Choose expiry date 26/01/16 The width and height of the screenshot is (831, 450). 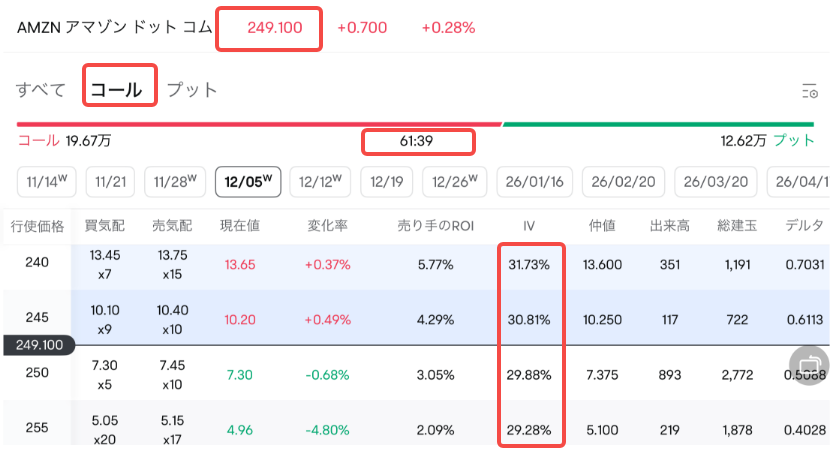click(534, 182)
